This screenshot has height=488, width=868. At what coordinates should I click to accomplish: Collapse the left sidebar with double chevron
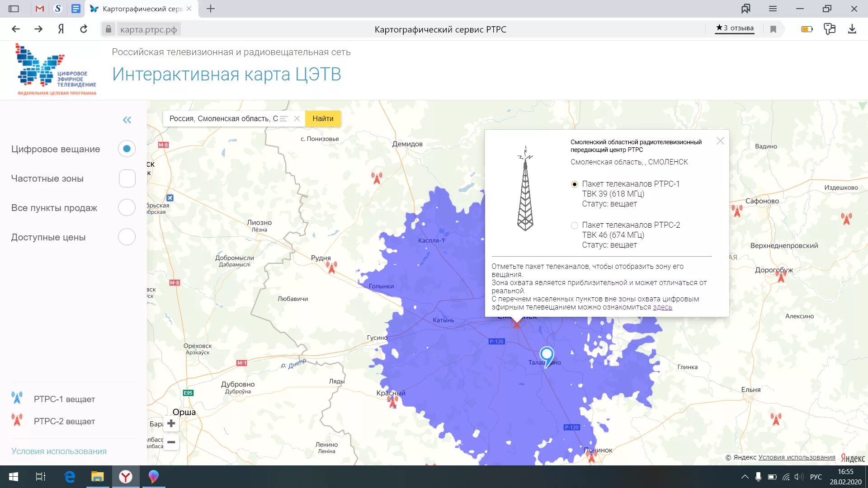pyautogui.click(x=127, y=120)
